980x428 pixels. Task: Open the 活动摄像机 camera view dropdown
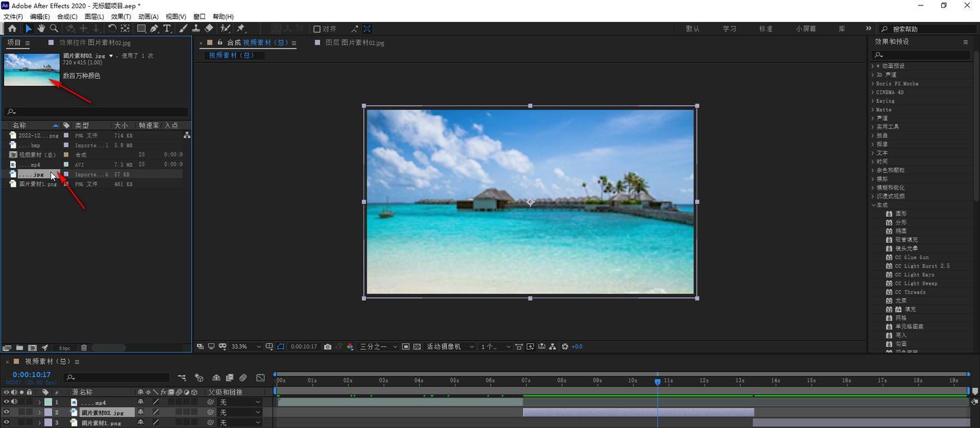(x=451, y=346)
